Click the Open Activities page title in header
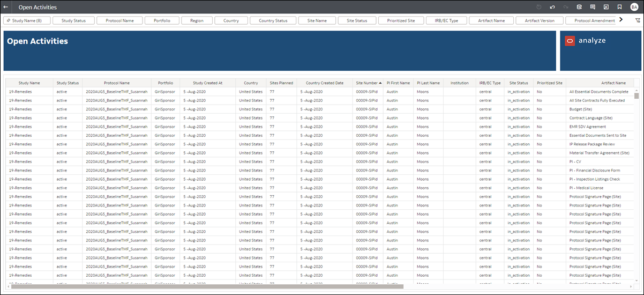This screenshot has height=295, width=644. [38, 8]
